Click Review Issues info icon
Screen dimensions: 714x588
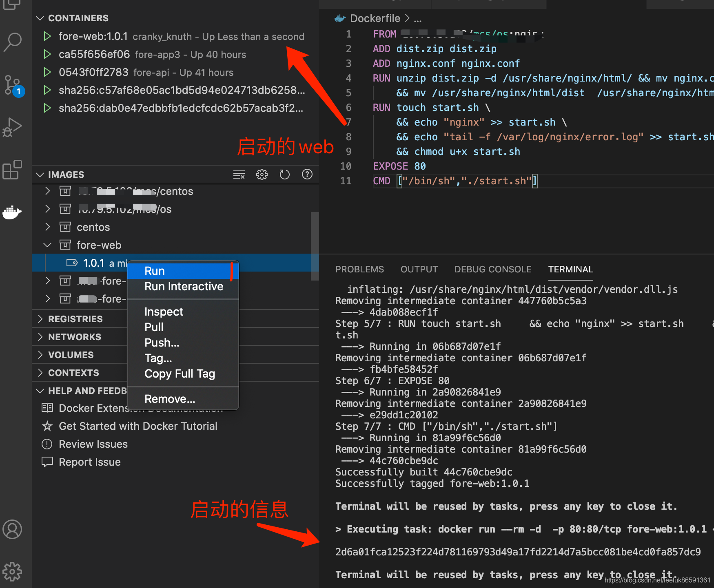point(47,444)
